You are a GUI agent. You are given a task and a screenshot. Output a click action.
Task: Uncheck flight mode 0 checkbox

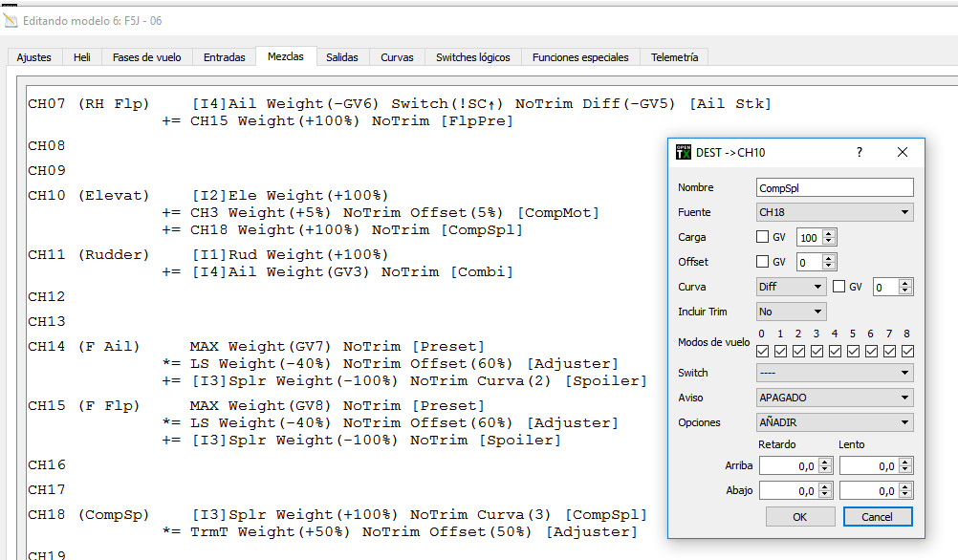tap(763, 351)
